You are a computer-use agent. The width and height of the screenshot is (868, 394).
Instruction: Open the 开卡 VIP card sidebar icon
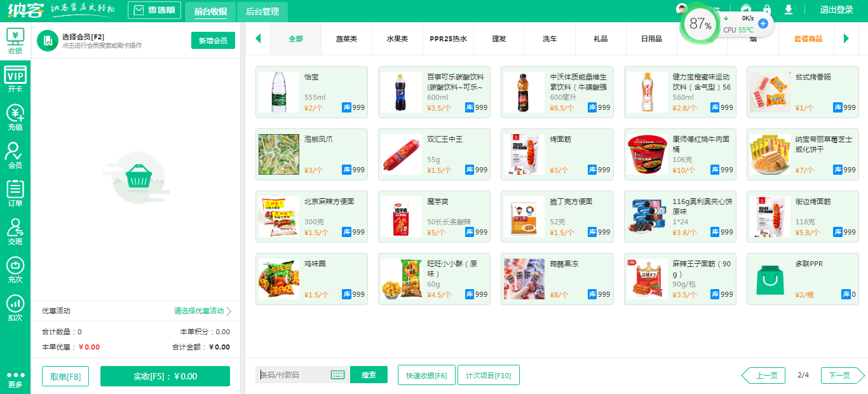click(15, 79)
